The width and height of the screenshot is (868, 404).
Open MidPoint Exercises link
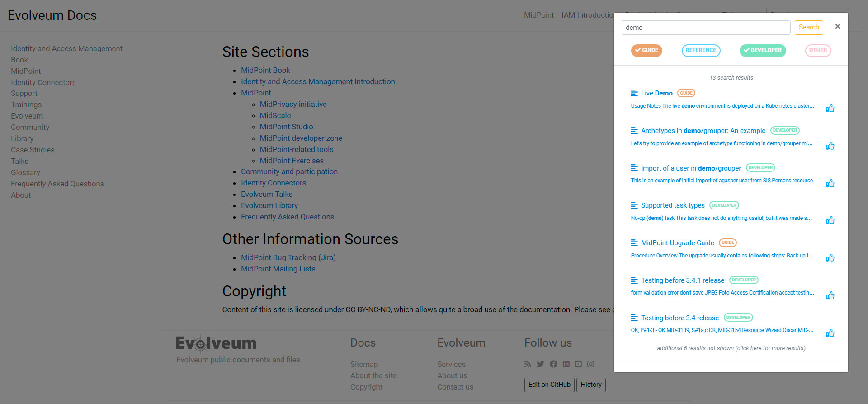pos(292,161)
